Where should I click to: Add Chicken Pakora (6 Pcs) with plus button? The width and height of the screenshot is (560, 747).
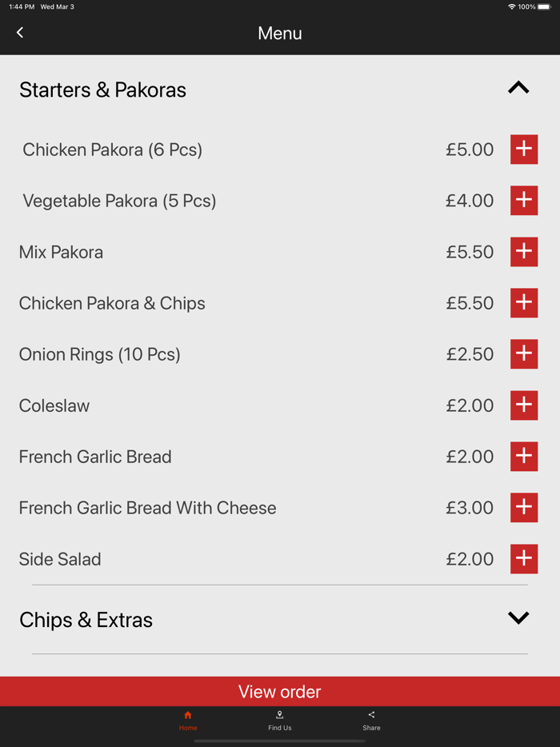(524, 150)
